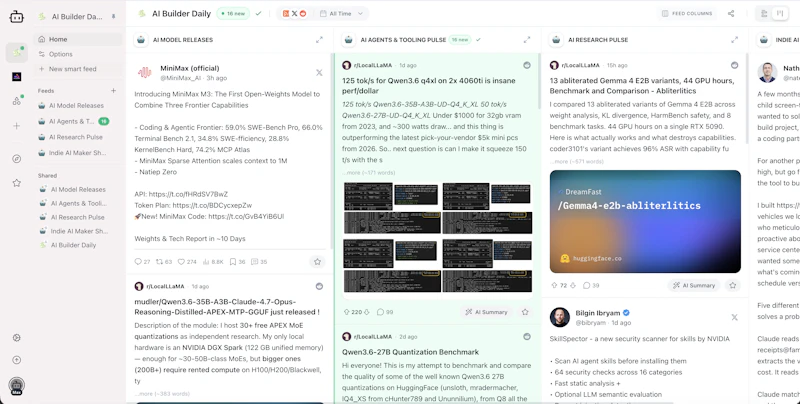Click the bookmark count on MiniMax post
The image size is (800, 404).
[x=237, y=262]
